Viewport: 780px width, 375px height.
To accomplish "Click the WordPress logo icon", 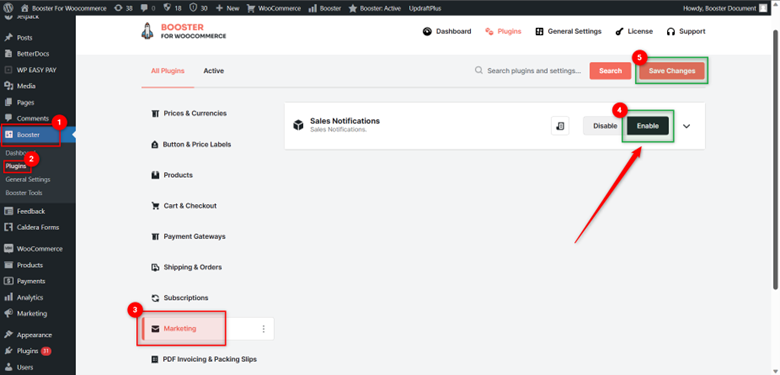I will [8, 8].
